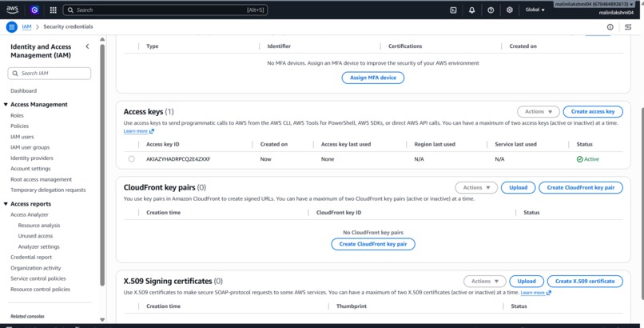The image size is (644, 328).
Task: Collapse the IAM sidebar with arrow
Action: click(87, 46)
